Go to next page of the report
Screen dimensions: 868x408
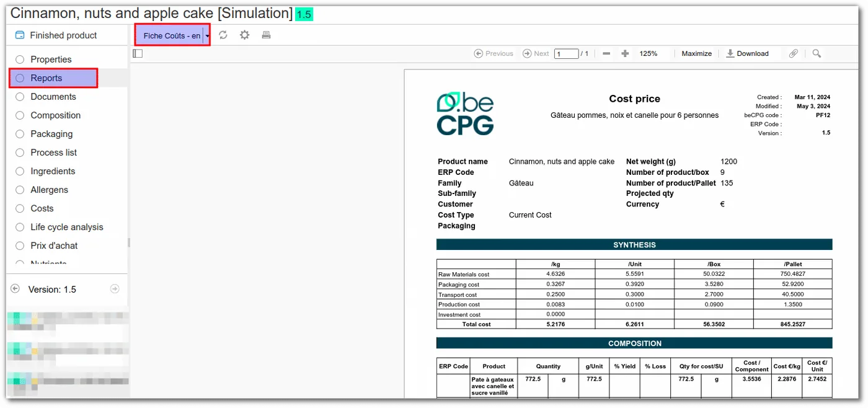[x=536, y=54]
